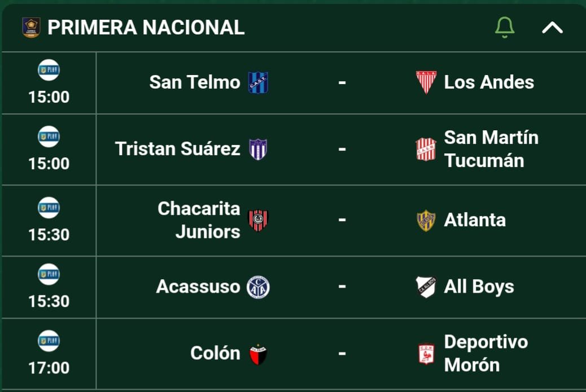Image resolution: width=586 pixels, height=392 pixels.
Task: Click the Chacarita Juniors club crest
Action: click(x=258, y=221)
